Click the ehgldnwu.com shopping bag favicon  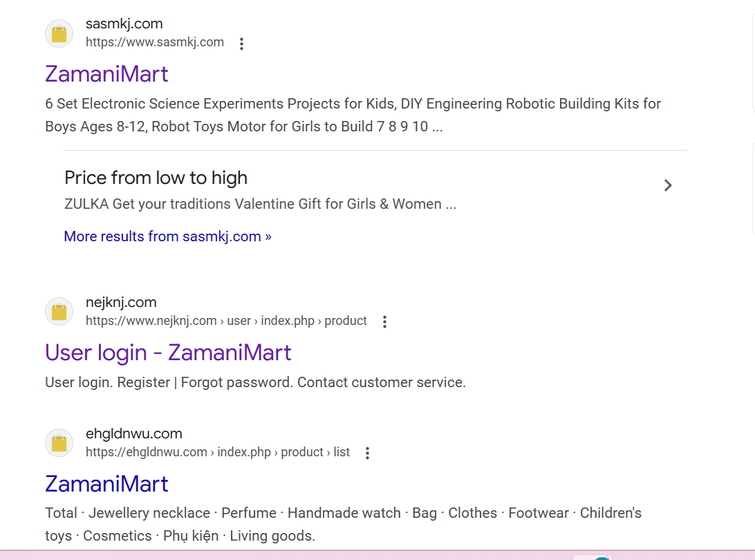tap(59, 443)
